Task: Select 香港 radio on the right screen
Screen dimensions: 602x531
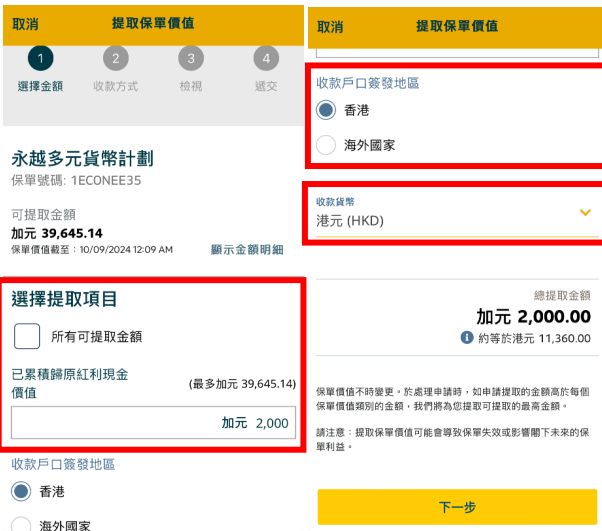Action: (x=326, y=110)
